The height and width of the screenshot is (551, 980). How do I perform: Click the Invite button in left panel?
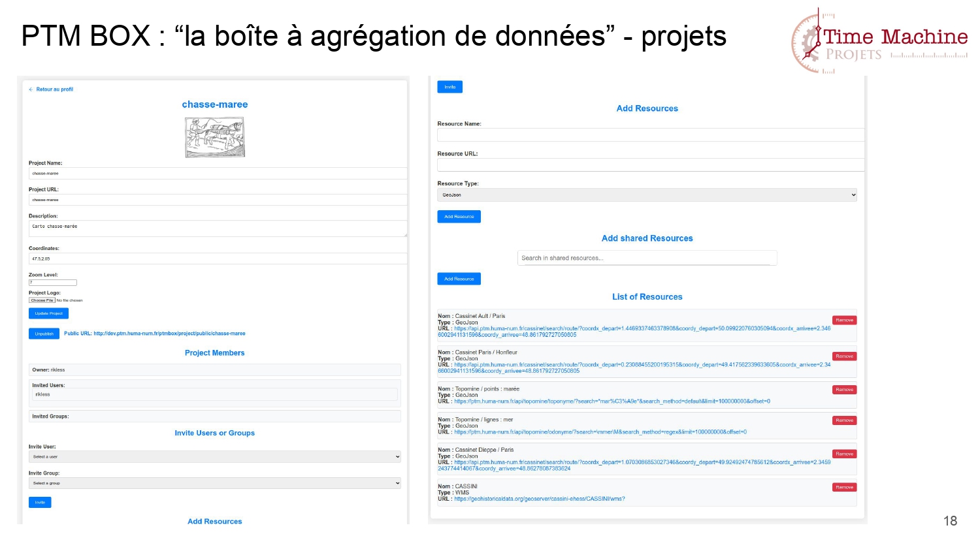[x=40, y=503]
